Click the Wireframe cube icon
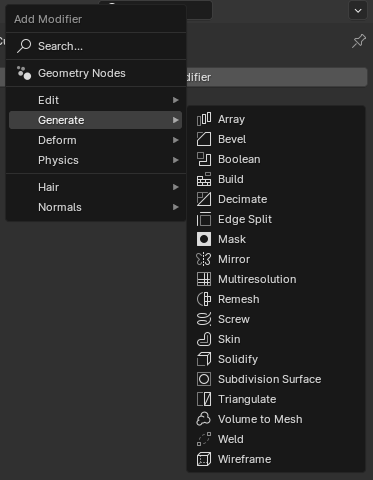The width and height of the screenshot is (373, 480). pos(204,459)
